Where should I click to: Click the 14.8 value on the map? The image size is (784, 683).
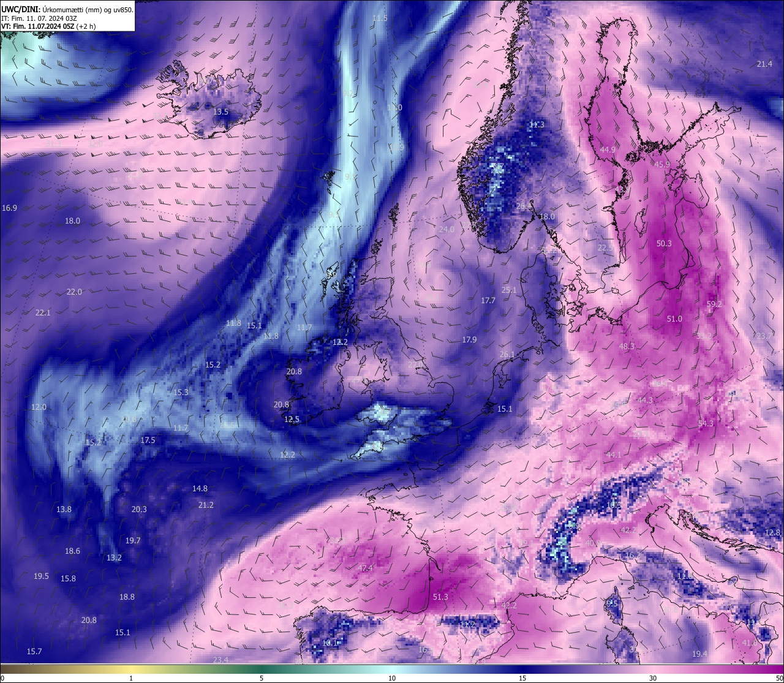point(200,489)
